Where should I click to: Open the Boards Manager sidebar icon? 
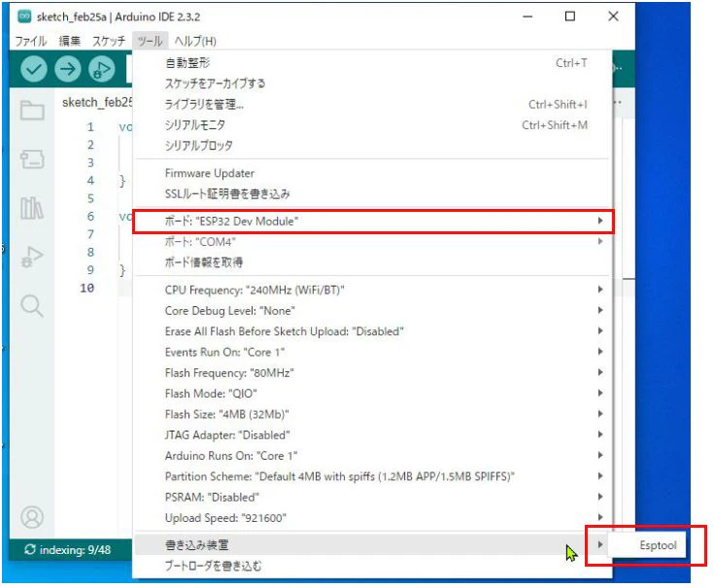pyautogui.click(x=32, y=159)
